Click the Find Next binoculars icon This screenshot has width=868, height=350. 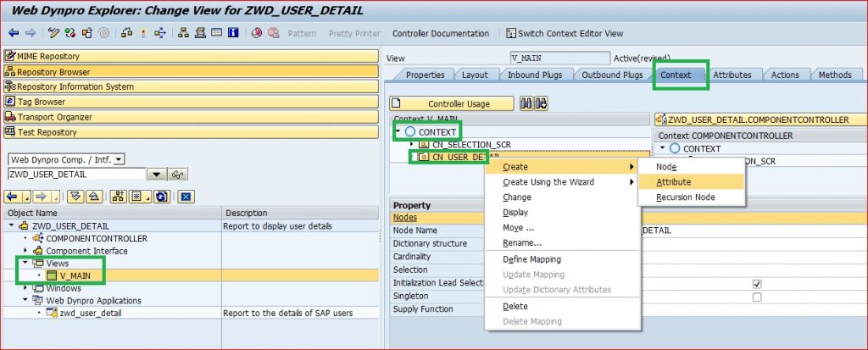click(541, 103)
